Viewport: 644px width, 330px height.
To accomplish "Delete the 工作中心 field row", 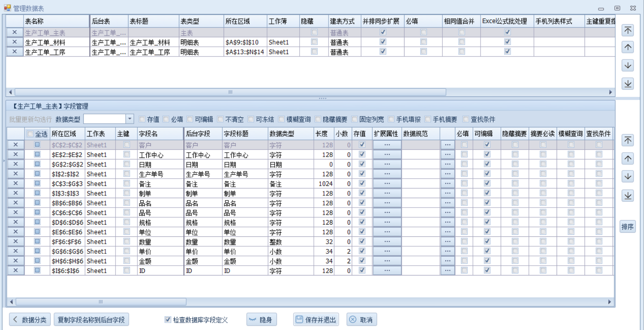I will [x=15, y=155].
